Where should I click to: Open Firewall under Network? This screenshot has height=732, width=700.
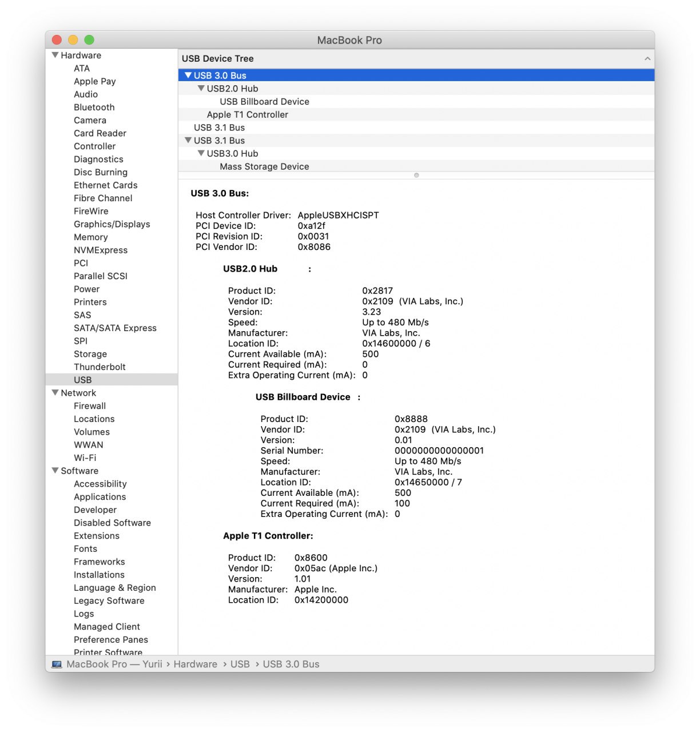click(90, 406)
